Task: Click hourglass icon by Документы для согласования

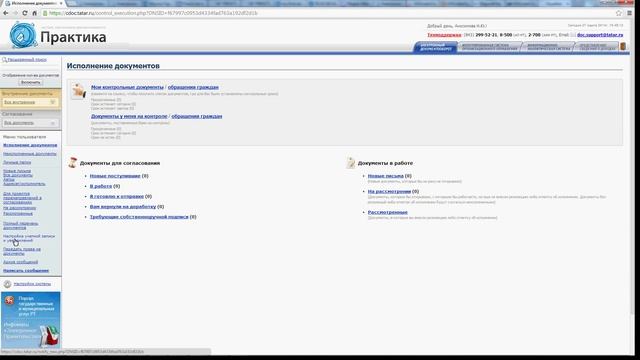Action: point(73,162)
